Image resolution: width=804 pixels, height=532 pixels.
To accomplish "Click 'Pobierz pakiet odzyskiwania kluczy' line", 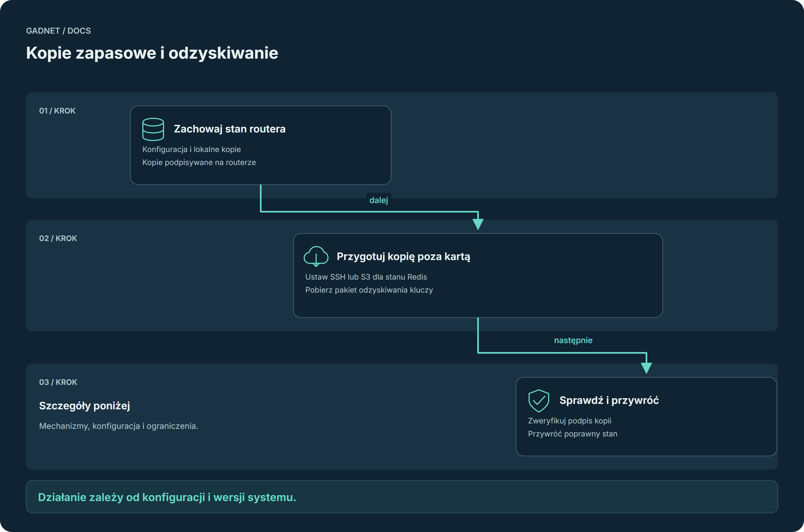I will [369, 290].
